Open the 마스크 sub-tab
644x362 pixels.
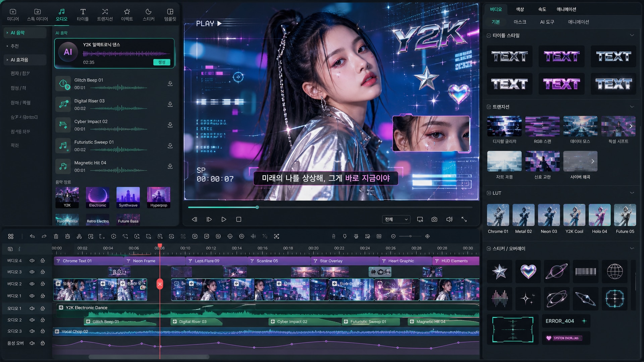coord(520,22)
